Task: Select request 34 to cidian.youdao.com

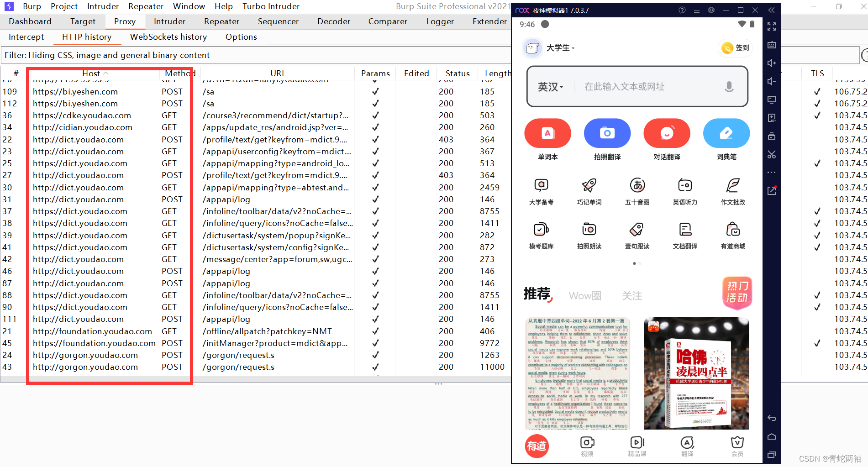Action: [256, 127]
